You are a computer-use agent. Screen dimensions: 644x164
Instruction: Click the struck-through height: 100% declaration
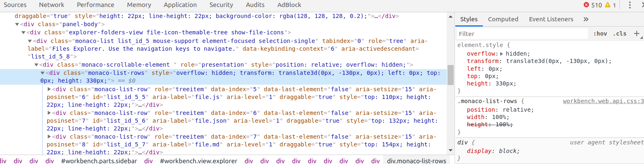490,125
